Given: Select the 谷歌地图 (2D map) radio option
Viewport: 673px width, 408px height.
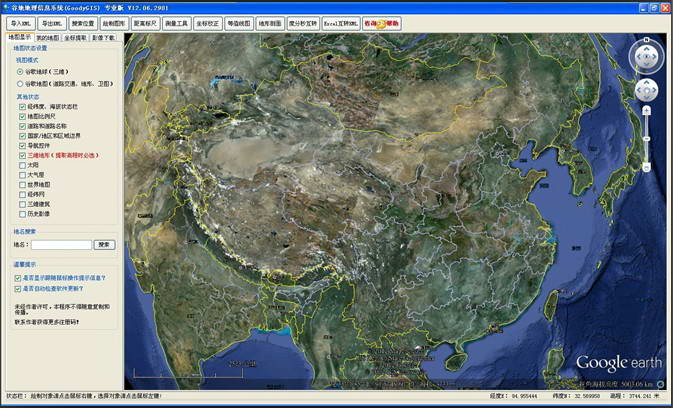Looking at the screenshot, I should coord(20,84).
